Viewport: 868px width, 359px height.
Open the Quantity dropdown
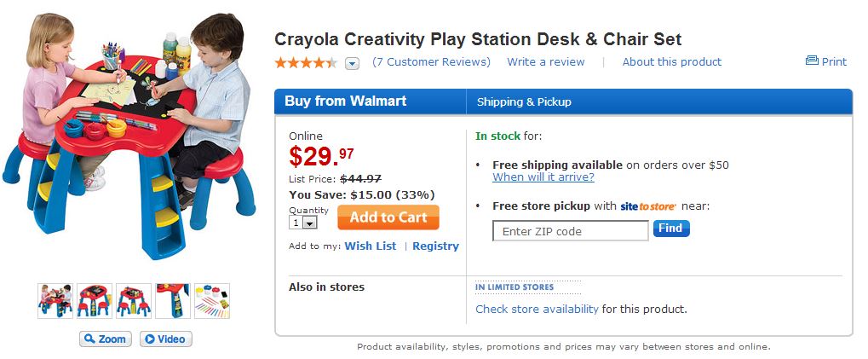click(303, 223)
